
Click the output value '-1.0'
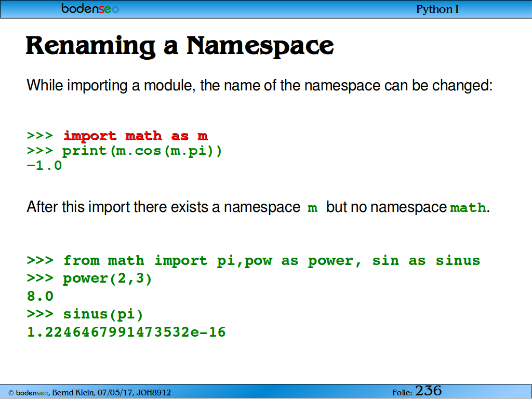coord(45,166)
